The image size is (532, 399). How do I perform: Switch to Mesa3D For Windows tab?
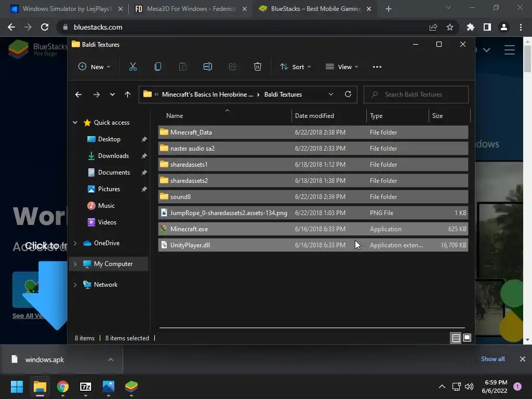[191, 9]
